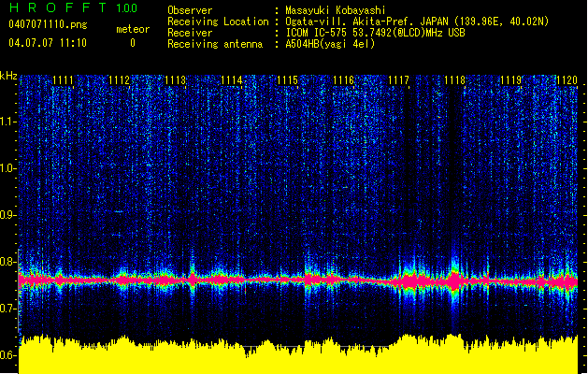
Task: Click the 1120 time marker
Action: (x=566, y=80)
